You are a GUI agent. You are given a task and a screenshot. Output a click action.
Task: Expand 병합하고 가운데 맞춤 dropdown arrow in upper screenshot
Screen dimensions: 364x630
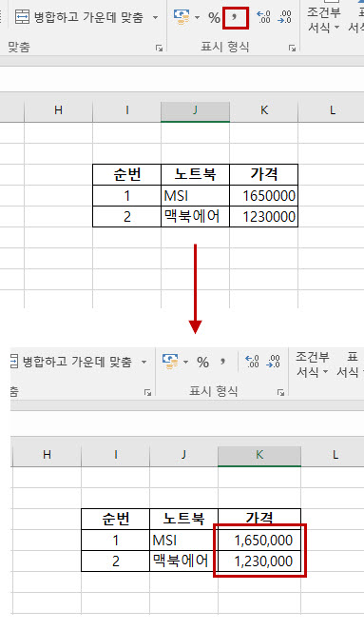pyautogui.click(x=155, y=18)
